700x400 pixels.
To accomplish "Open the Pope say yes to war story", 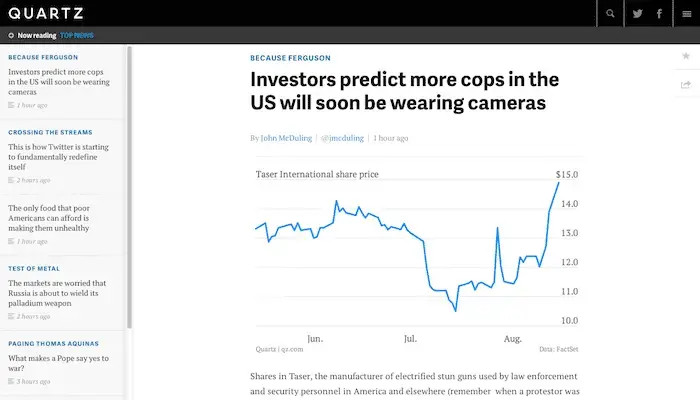I will click(57, 364).
